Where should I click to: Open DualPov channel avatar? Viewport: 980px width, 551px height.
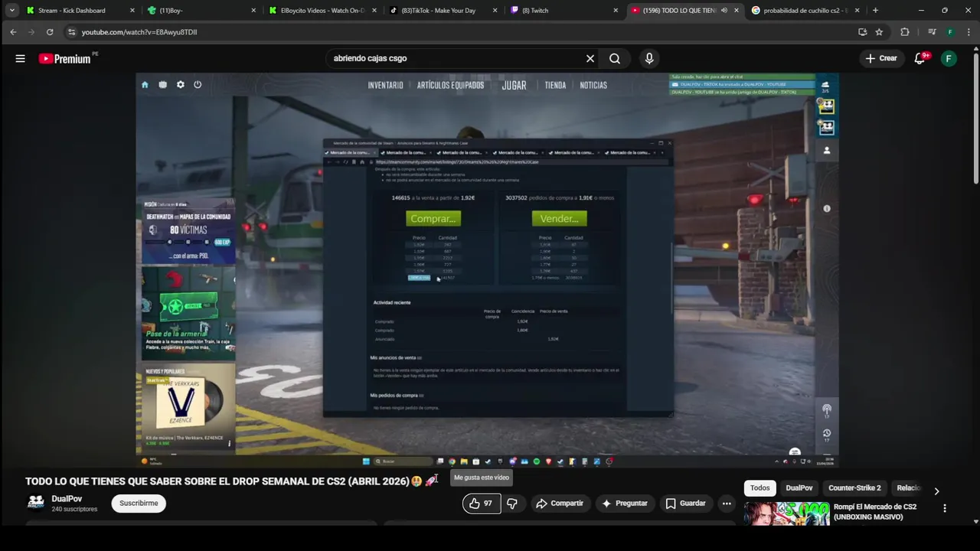click(36, 503)
